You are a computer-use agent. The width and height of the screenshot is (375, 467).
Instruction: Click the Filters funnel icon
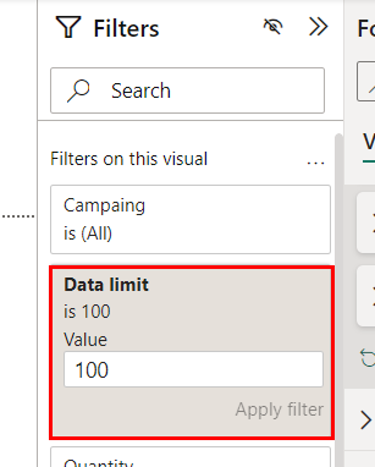click(68, 27)
